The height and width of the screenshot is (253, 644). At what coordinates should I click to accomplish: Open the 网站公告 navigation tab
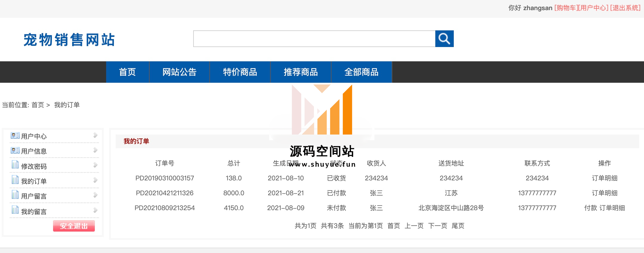(x=179, y=72)
